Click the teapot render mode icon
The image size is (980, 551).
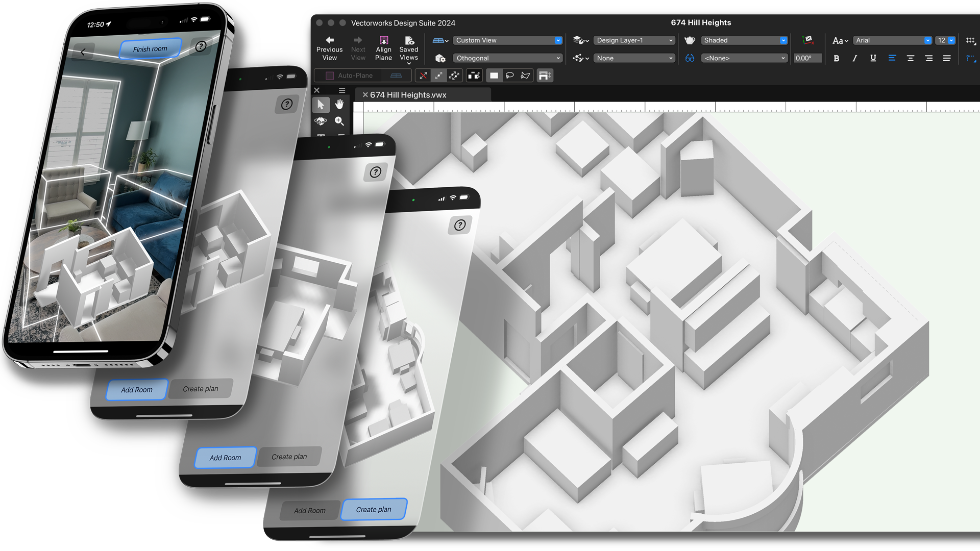690,40
